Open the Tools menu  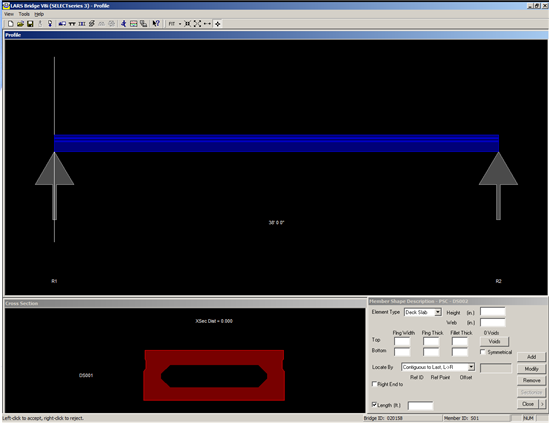pos(24,14)
